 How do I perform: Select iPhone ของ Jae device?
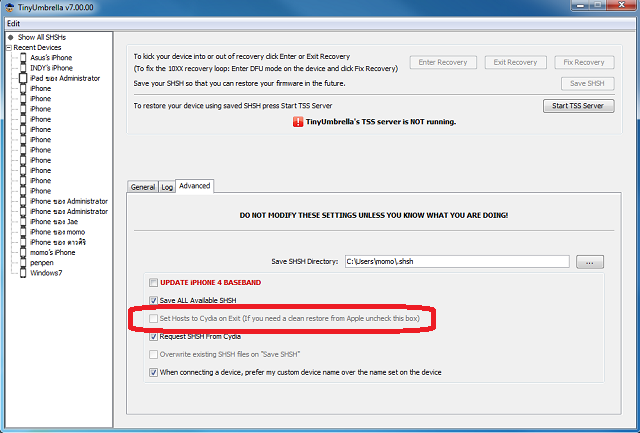pyautogui.click(x=54, y=222)
